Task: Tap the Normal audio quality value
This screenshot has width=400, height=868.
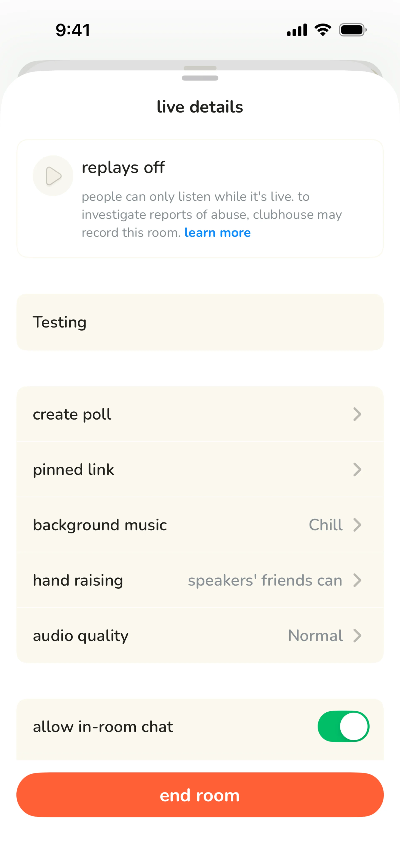Action: [315, 635]
